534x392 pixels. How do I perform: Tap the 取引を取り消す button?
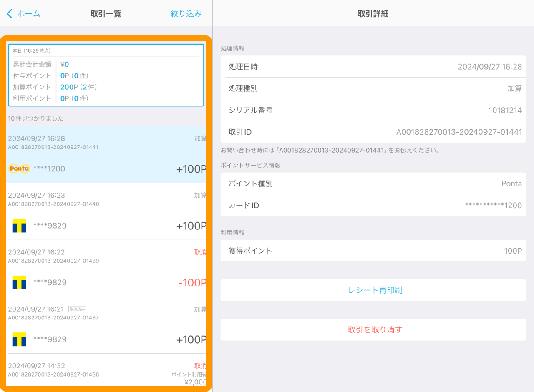(373, 330)
